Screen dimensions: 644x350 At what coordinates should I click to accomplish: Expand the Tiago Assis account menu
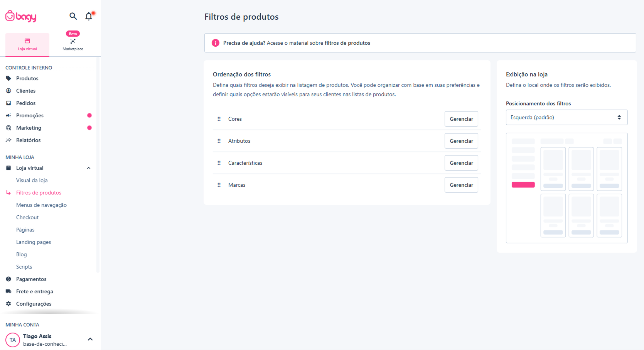pos(90,339)
